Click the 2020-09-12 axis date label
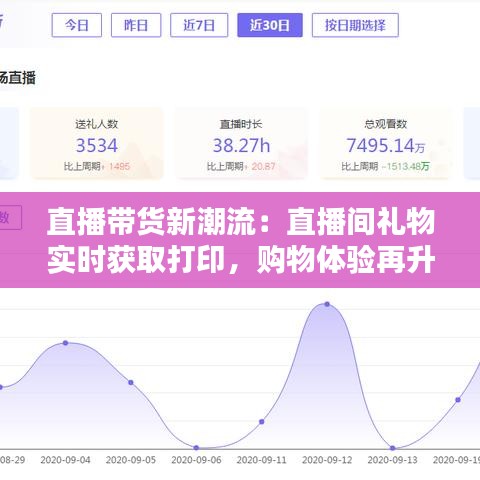The image size is (480, 480). point(327,460)
